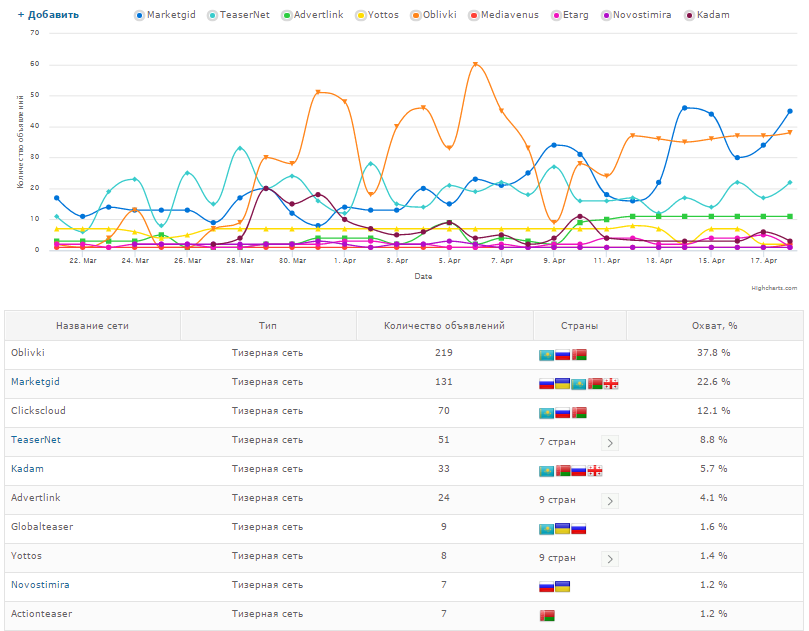Click the Belarus flag in Clickscloud row
This screenshot has width=809, height=631.
(x=579, y=413)
